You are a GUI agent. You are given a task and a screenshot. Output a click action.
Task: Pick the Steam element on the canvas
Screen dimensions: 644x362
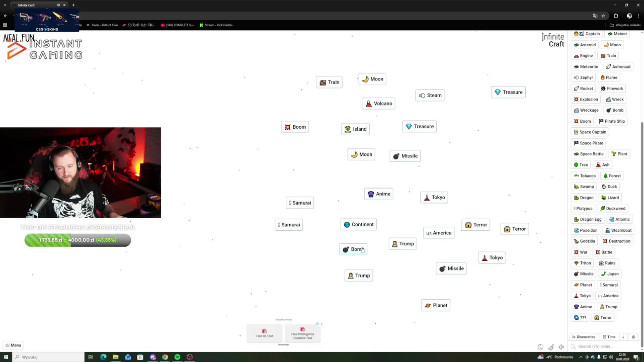[x=430, y=96]
